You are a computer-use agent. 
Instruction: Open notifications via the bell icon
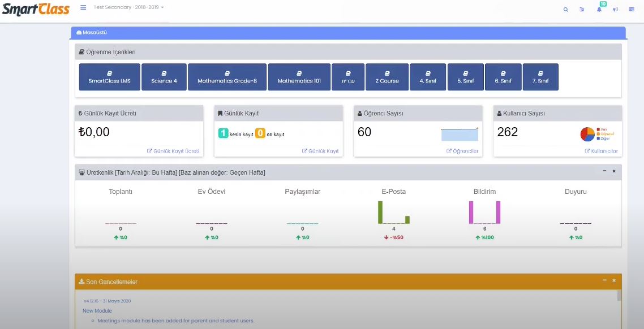tap(599, 9)
